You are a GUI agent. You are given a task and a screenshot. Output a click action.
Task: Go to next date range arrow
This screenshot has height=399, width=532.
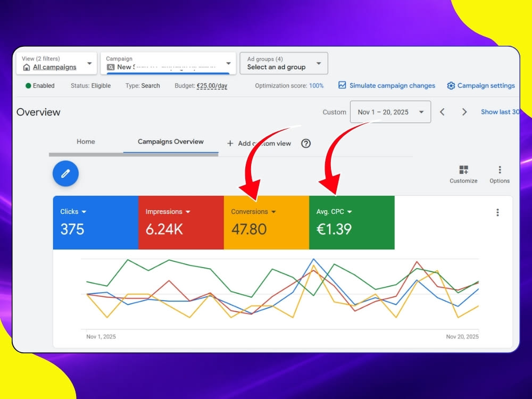pyautogui.click(x=464, y=112)
